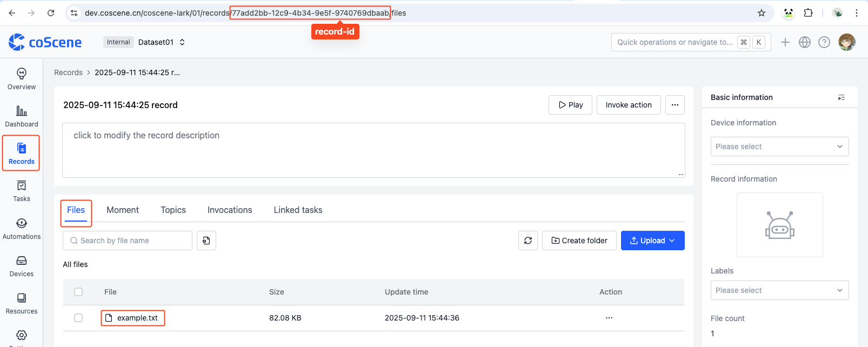Click the Search by file name field
868x347 pixels.
point(128,241)
